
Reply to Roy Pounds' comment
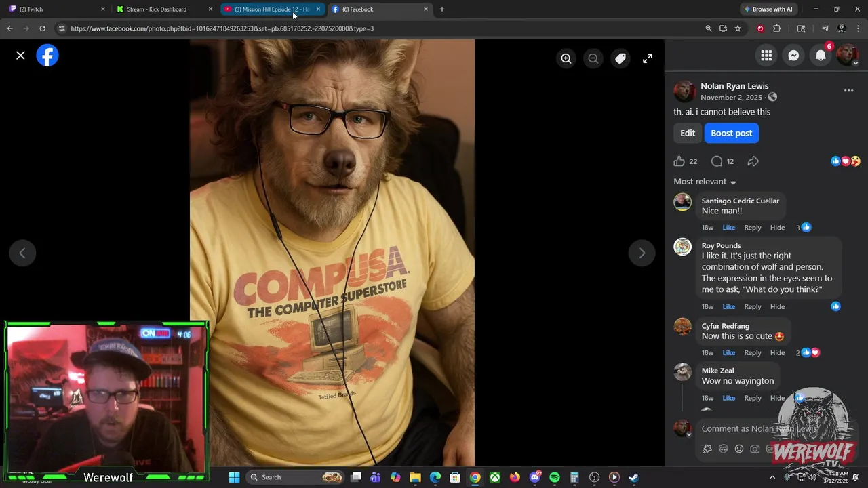753,307
